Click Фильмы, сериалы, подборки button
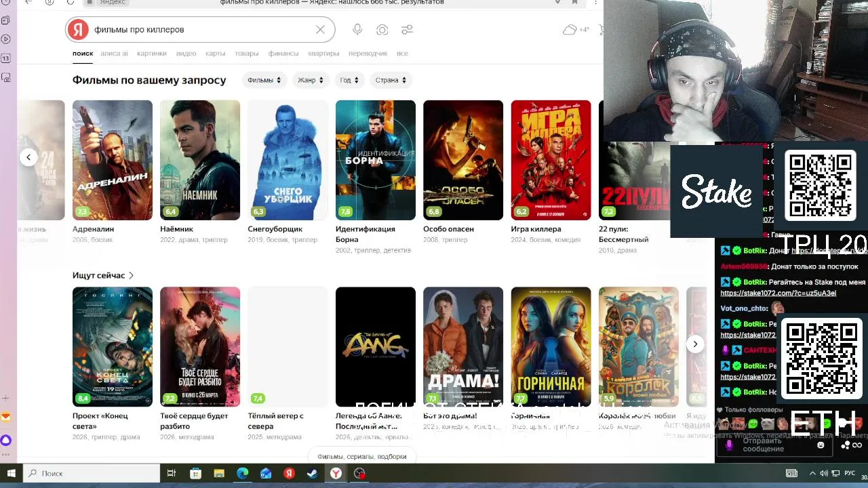868x488 pixels. (362, 457)
